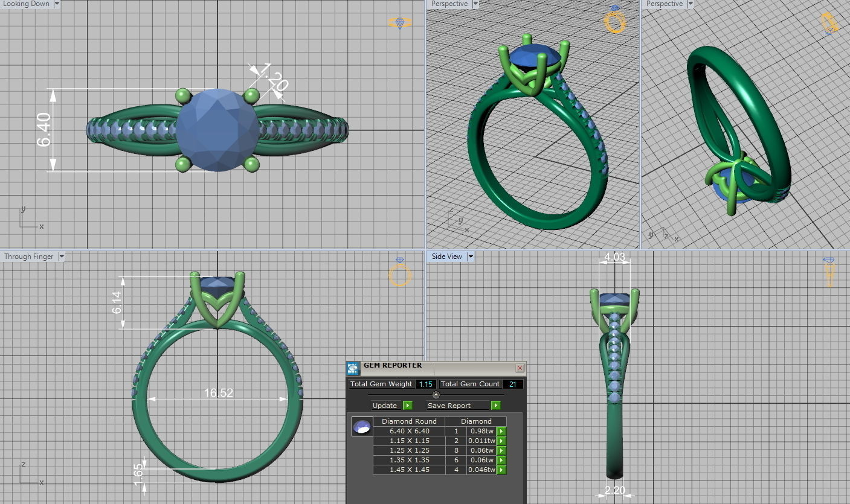Click the Diamond Round column header

pyautogui.click(x=409, y=421)
